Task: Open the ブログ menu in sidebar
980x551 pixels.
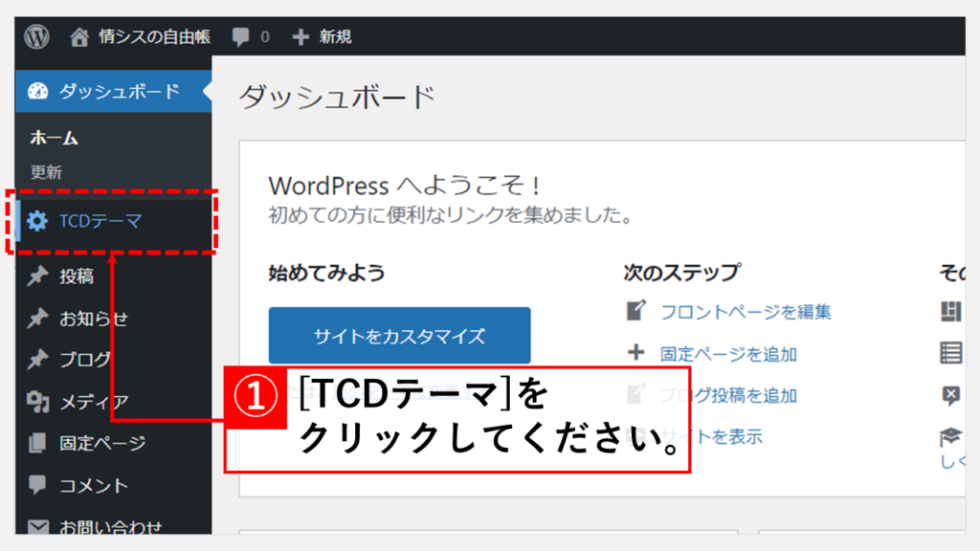Action: click(x=85, y=361)
